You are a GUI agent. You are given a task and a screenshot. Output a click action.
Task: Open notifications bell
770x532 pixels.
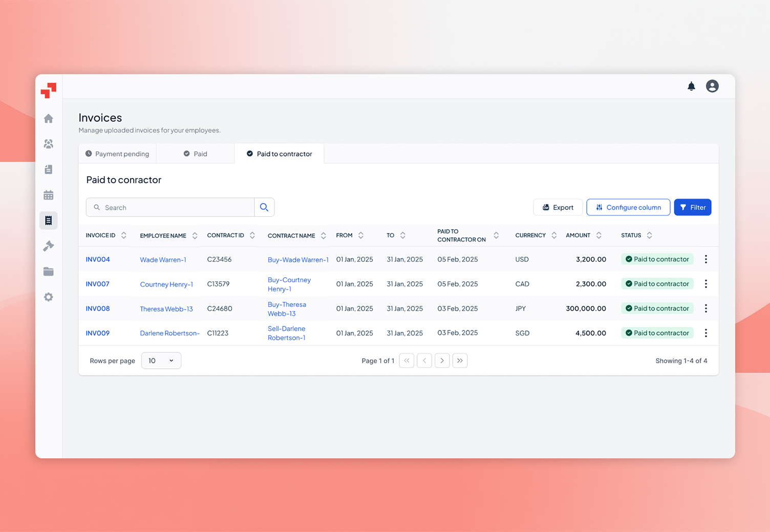click(x=691, y=86)
